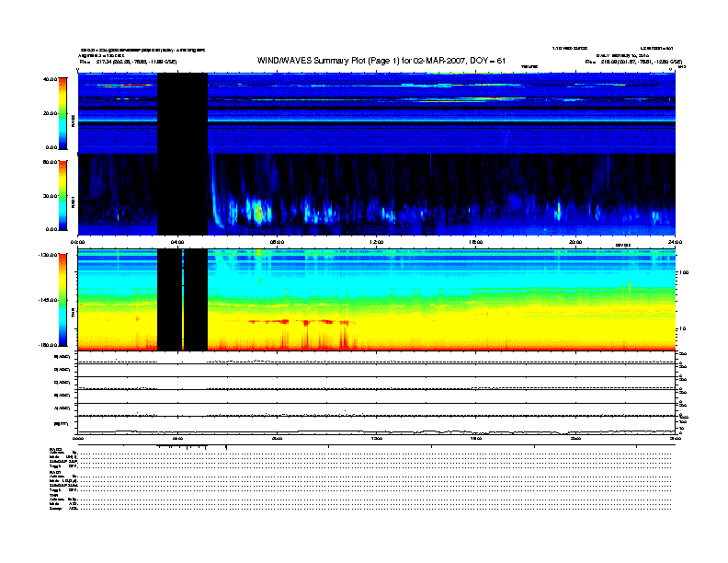This screenshot has height=563, width=728.
Task: Click the -160.00 label on the TNR scale
Action: (48, 345)
